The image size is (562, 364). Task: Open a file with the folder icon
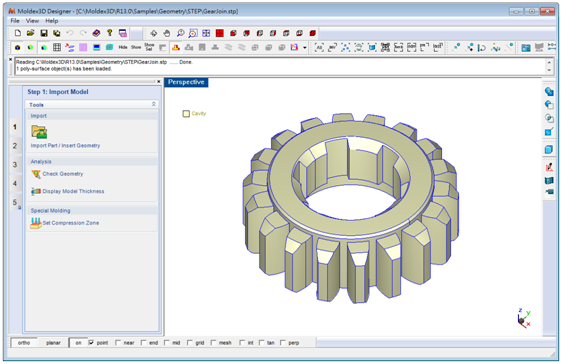(30, 33)
